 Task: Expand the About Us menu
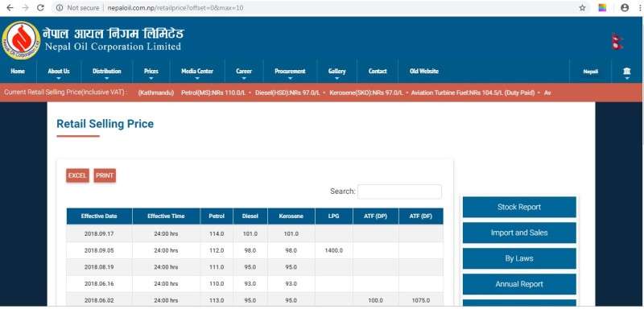point(59,71)
